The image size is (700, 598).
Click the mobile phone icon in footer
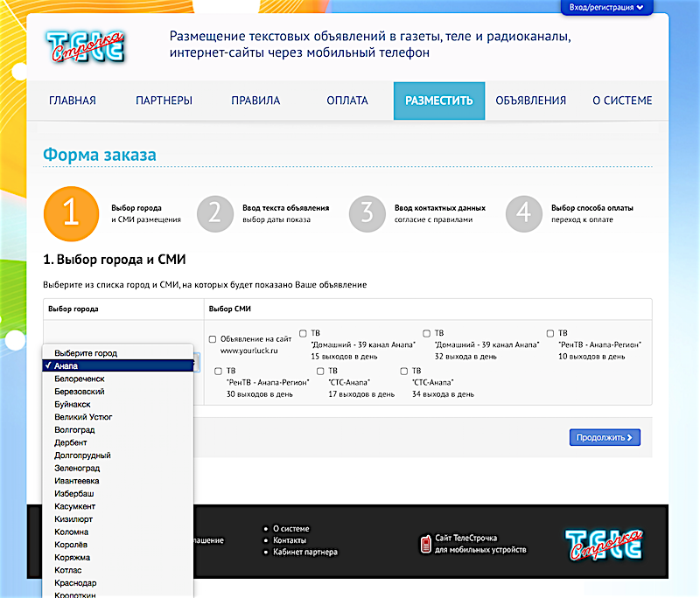426,544
